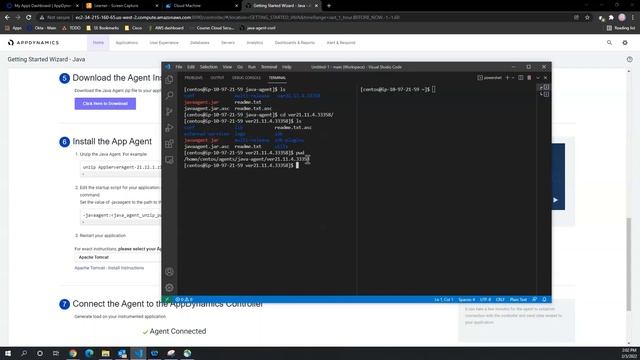Click Ln 1, Col 1 in status bar
Screen dimensions: 640x360
[444, 300]
